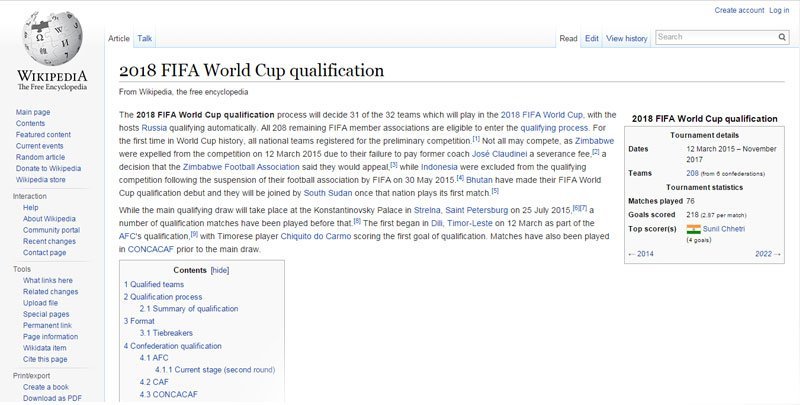Jump to 4 Confederation qualification section

pyautogui.click(x=172, y=346)
